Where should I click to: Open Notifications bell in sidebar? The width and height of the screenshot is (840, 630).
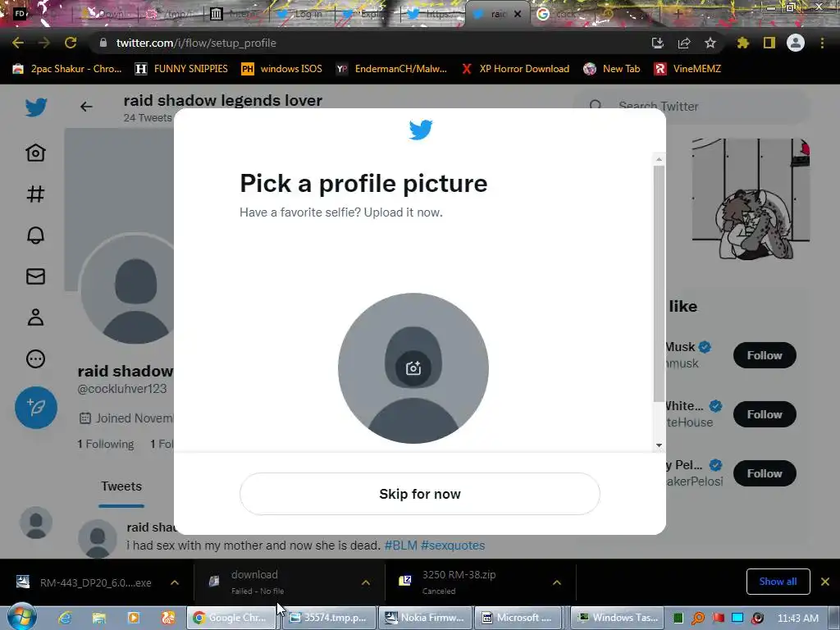click(x=35, y=235)
